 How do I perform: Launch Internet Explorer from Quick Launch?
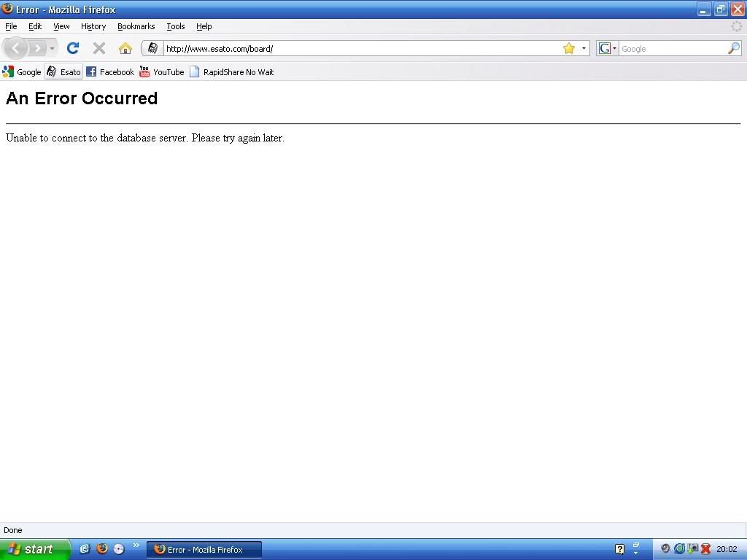85,548
